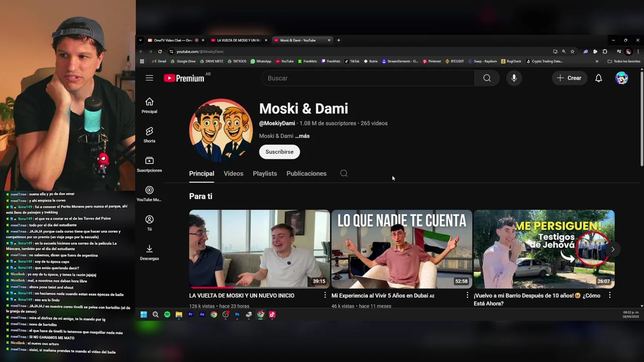644x362 pixels.
Task: Open options menu for LA VUELTA DE MOSKI video
Action: 325,296
